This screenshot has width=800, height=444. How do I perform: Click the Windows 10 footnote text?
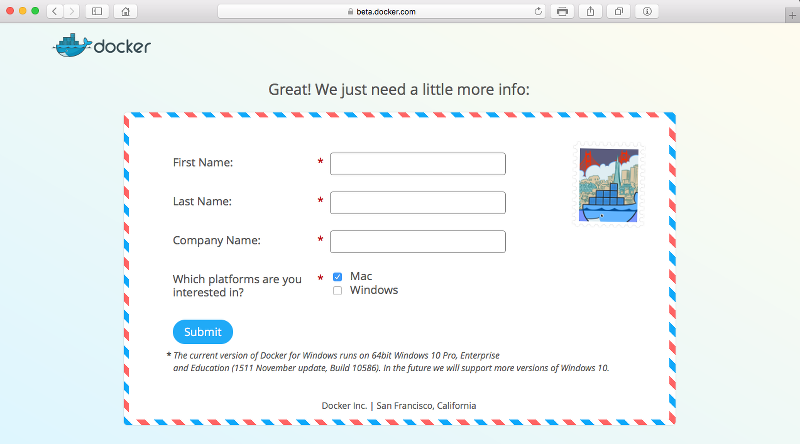(390, 361)
